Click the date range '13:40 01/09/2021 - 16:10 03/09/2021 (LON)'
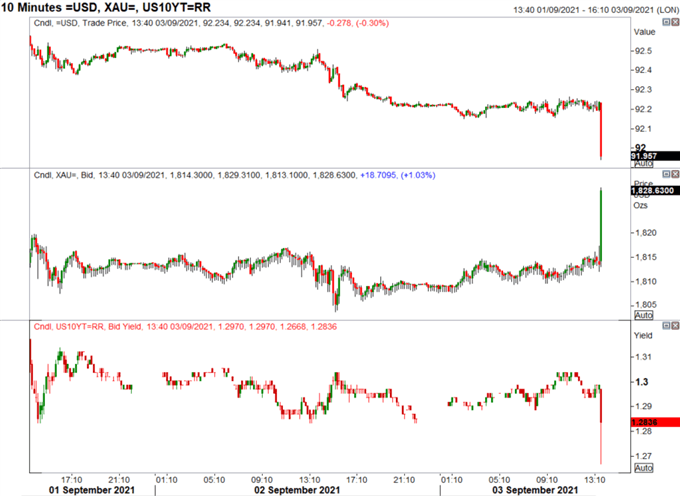The height and width of the screenshot is (496, 680). (596, 9)
